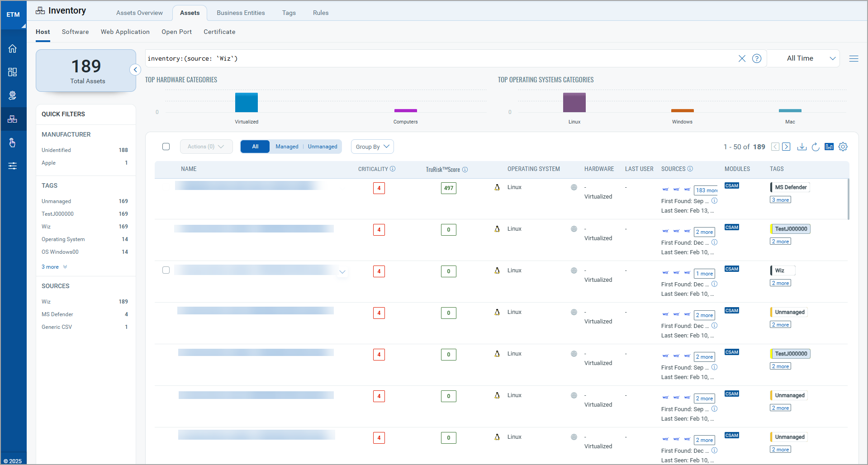Click '183 more' sources link in first row
The height and width of the screenshot is (465, 868).
coord(706,190)
